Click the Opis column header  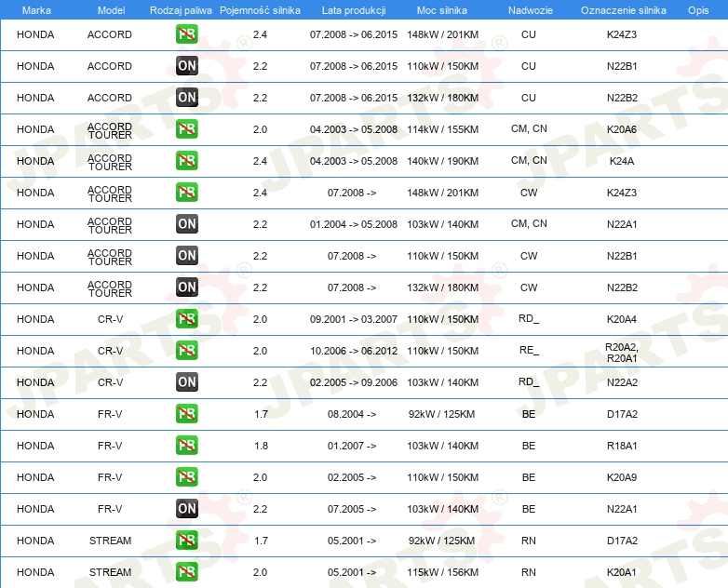coord(698,10)
